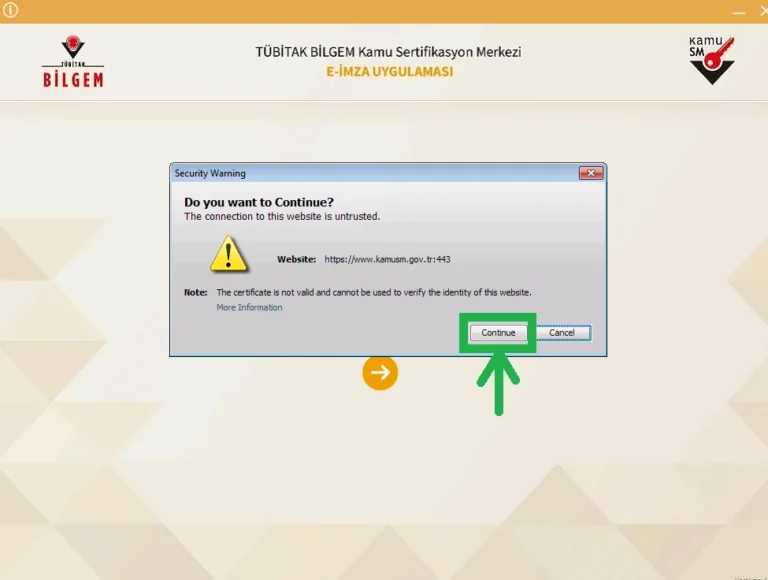768x580 pixels.
Task: Click 'The connection to this website is untrusted.' text
Action: tap(282, 217)
